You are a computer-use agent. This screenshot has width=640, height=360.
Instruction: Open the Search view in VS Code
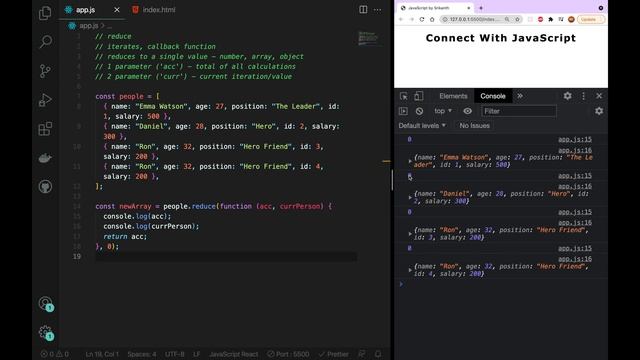click(x=45, y=42)
